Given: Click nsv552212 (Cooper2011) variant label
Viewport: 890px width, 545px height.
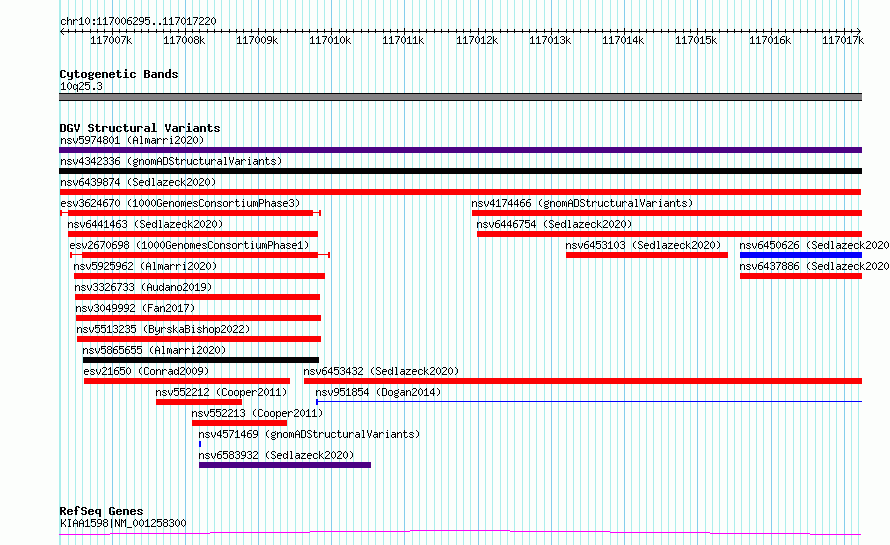Looking at the screenshot, I should click(221, 392).
